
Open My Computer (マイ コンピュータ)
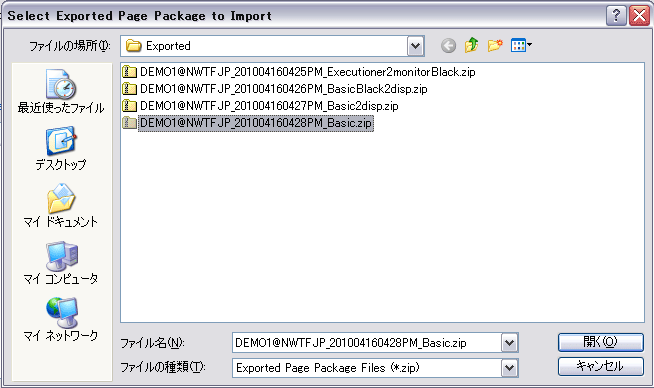click(61, 263)
